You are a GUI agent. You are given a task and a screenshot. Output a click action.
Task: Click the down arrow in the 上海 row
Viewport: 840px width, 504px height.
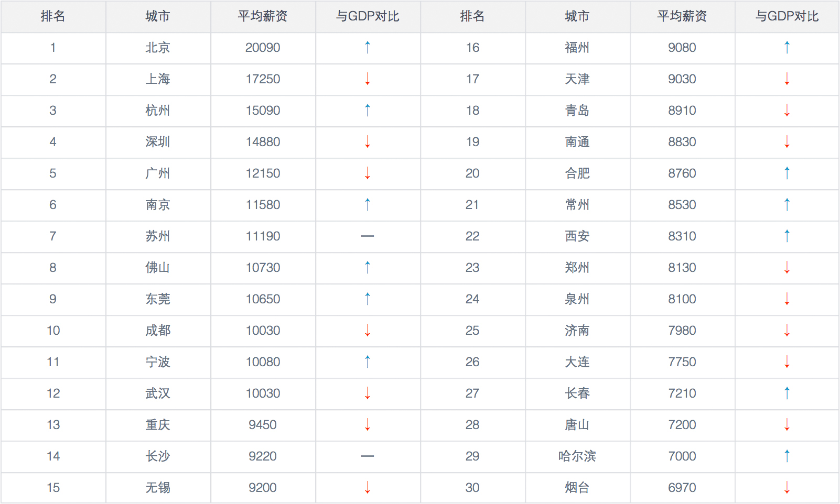tap(368, 79)
